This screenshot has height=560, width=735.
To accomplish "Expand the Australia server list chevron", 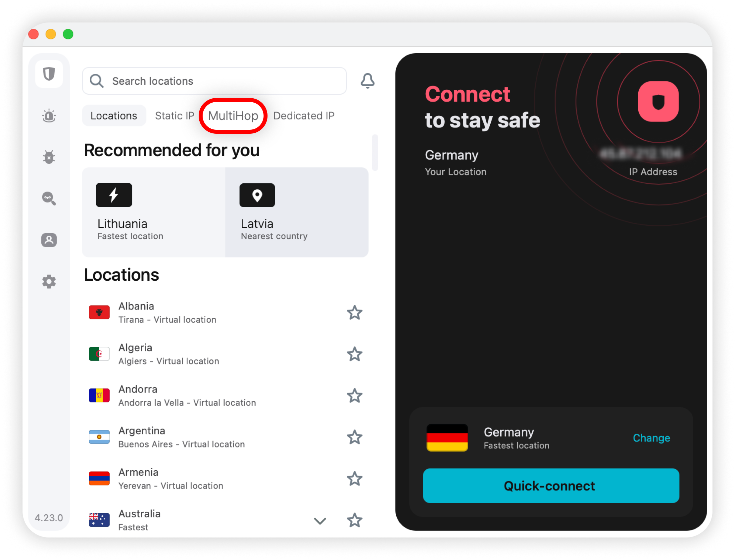I will pos(320,521).
